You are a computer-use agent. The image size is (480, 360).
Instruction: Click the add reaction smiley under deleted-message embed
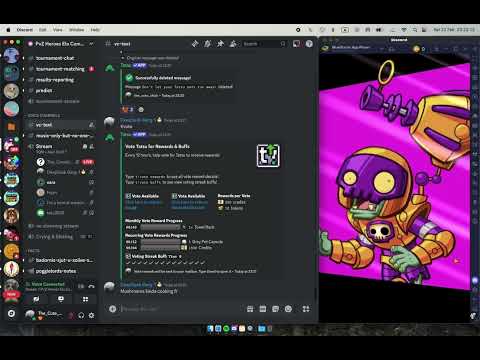pos(141,109)
